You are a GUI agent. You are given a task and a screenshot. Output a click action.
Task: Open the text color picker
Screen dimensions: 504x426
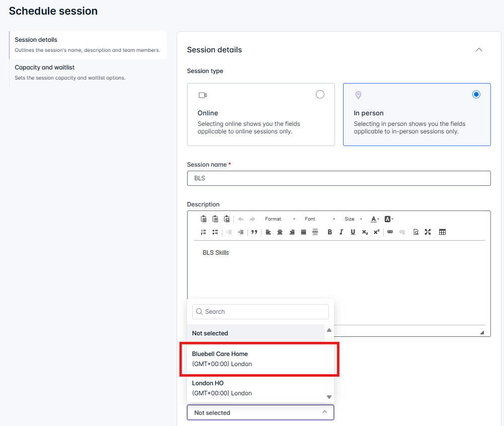point(375,219)
